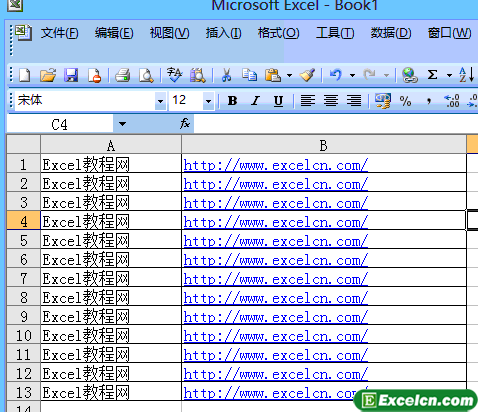
Task: Click the formula bar input area
Action: [336, 124]
